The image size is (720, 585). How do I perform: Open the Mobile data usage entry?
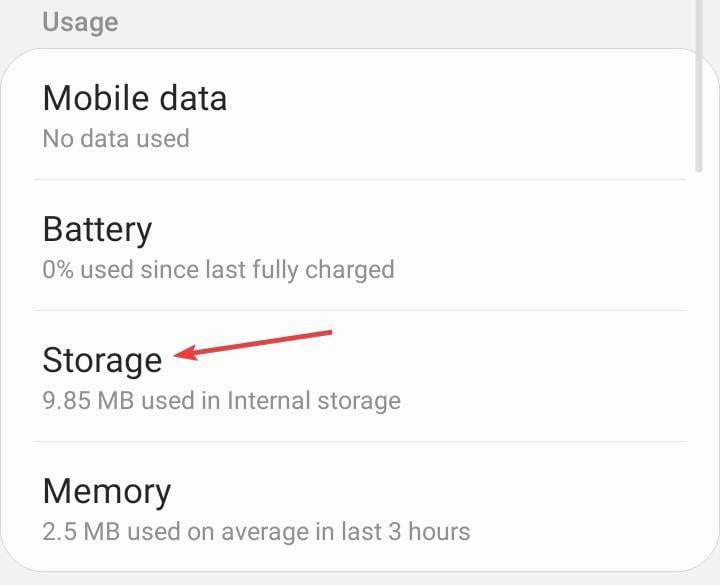click(135, 98)
